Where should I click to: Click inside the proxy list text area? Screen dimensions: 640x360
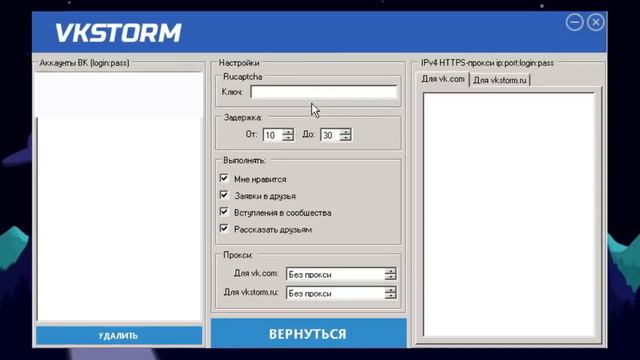(509, 215)
